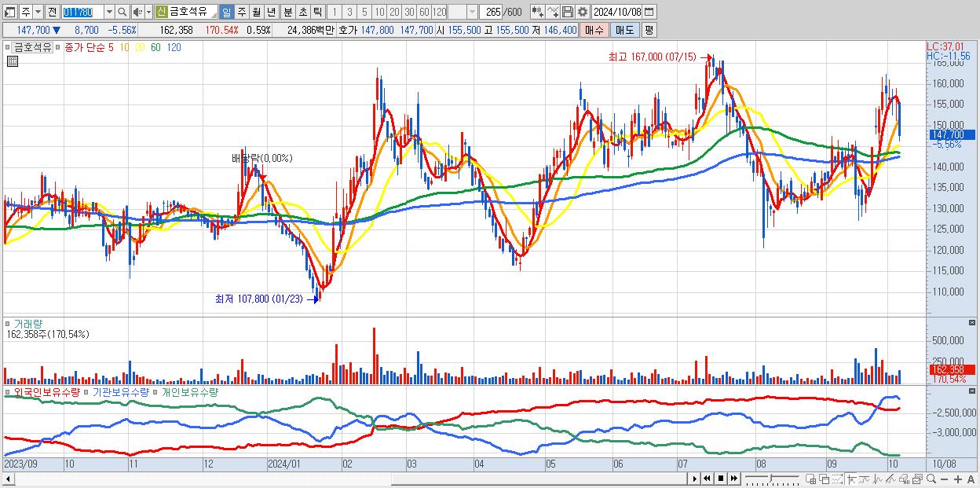The image size is (980, 488).
Task: Select the 월 monthly chart period
Action: pyautogui.click(x=256, y=13)
